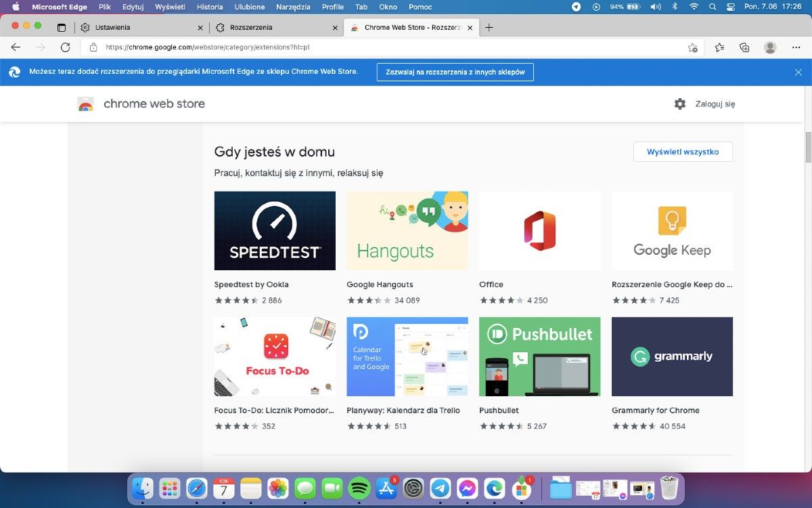
Task: Click Wi-Fi status in menu bar
Action: coord(694,7)
